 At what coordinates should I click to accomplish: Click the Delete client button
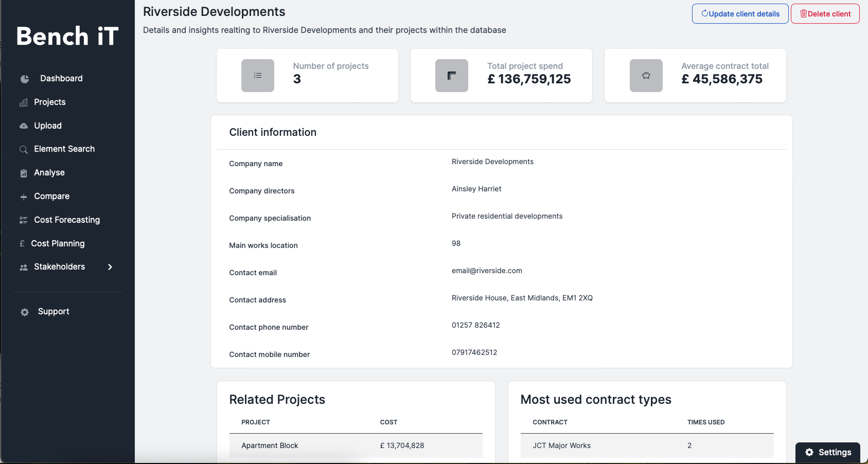click(825, 14)
